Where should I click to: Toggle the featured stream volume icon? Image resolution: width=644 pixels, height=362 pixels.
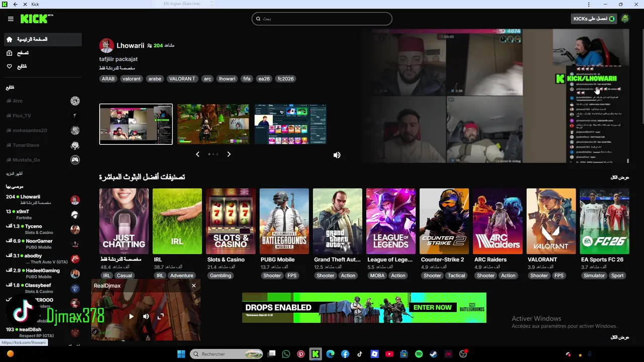click(337, 155)
